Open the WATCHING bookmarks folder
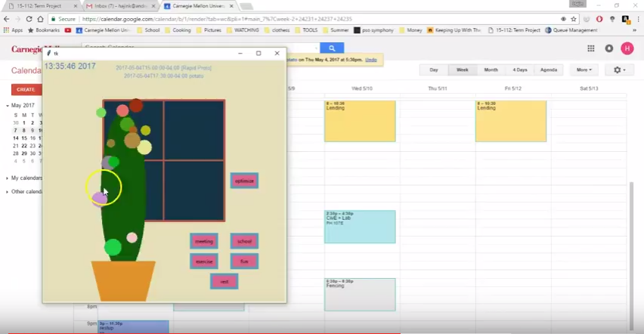Image resolution: width=644 pixels, height=334 pixels. coord(243,30)
